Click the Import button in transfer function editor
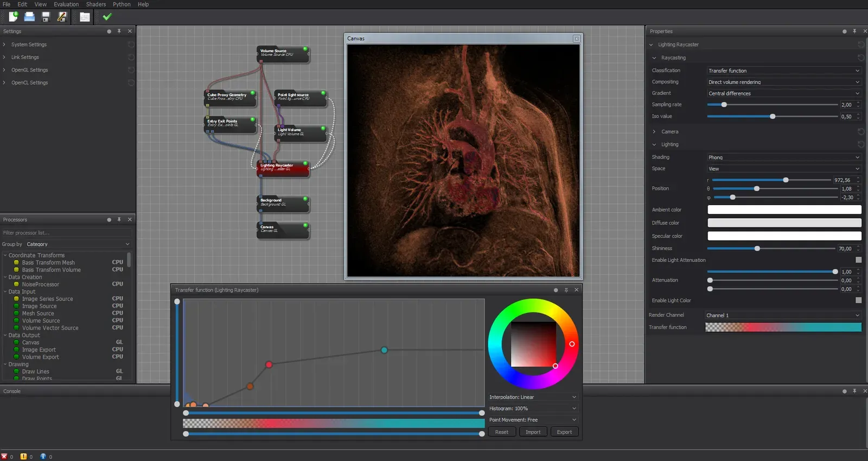This screenshot has height=461, width=868. pos(533,432)
